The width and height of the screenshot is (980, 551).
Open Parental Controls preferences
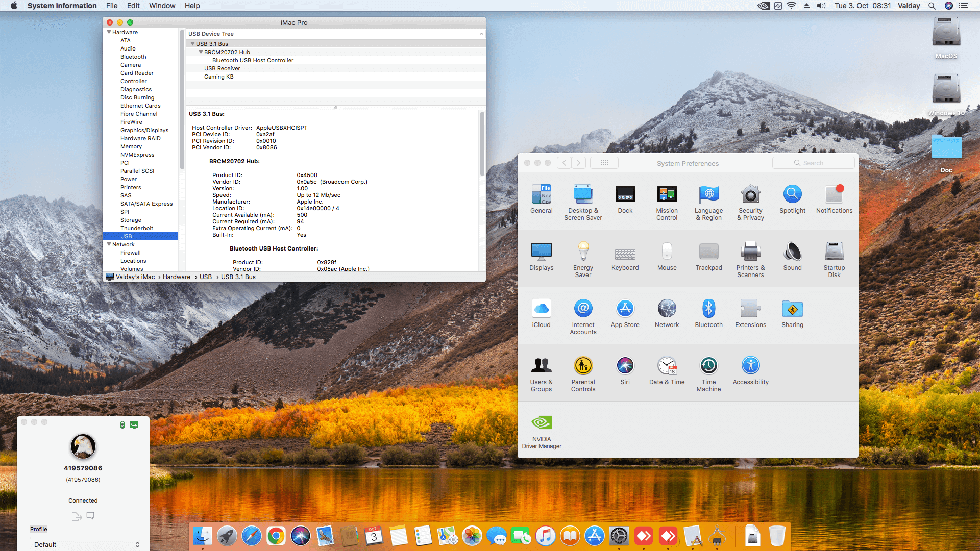[x=583, y=374]
